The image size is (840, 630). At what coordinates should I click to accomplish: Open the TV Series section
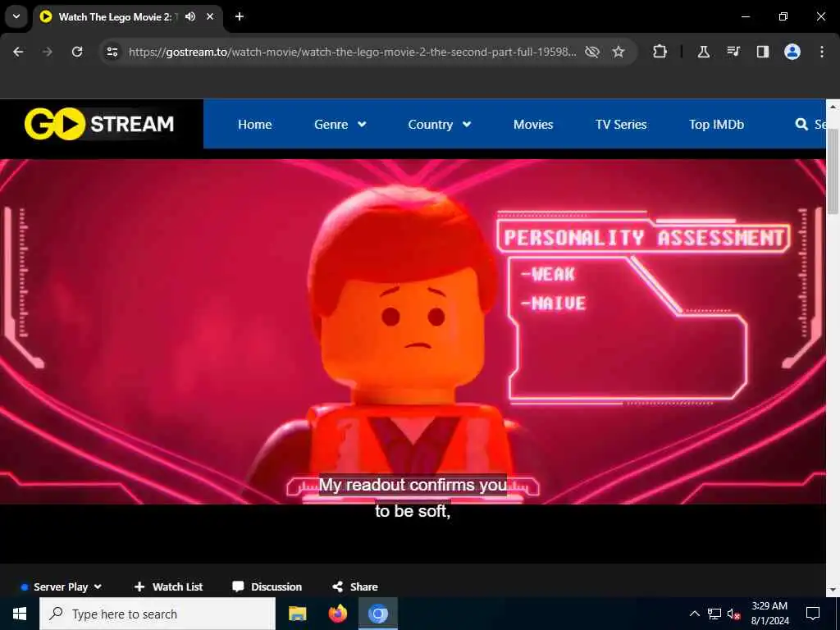pos(621,125)
